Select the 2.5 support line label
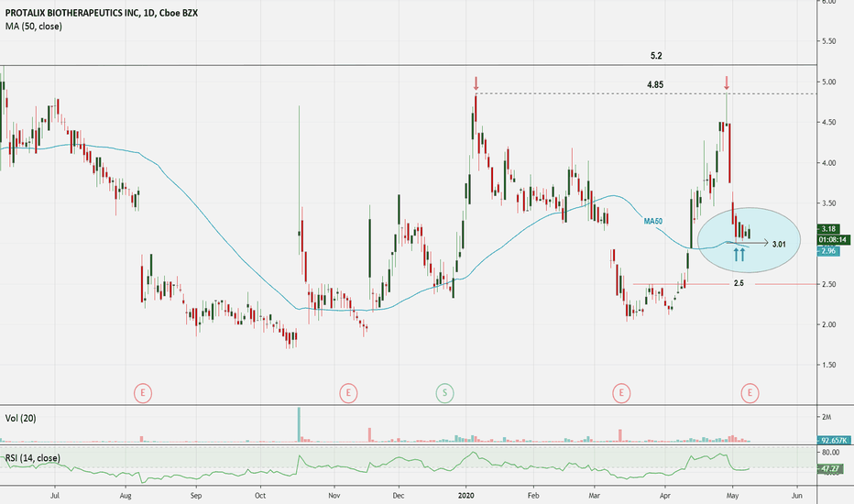 point(739,283)
